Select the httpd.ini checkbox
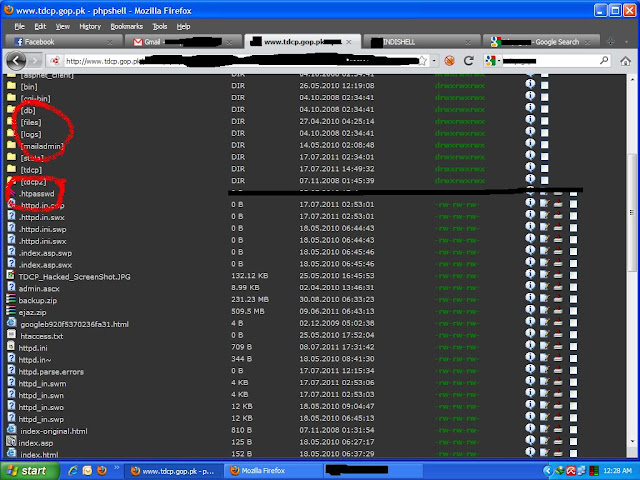The height and width of the screenshot is (480, 640). point(573,347)
